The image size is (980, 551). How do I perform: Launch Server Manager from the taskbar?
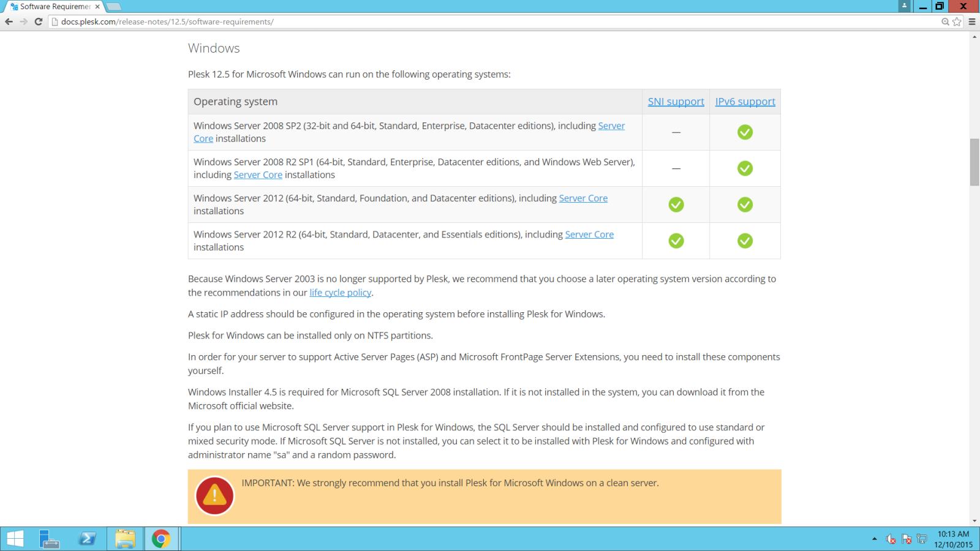(49, 539)
